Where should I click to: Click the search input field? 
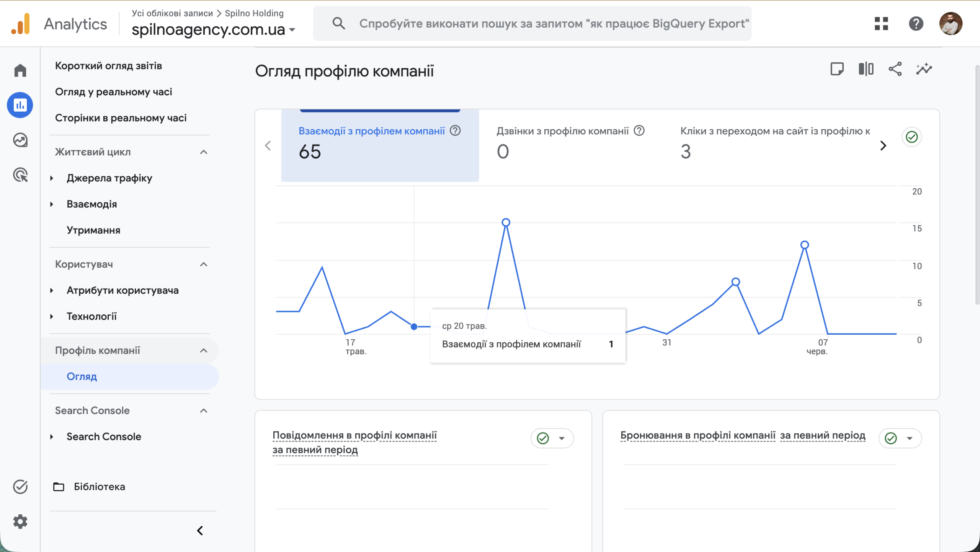[532, 23]
